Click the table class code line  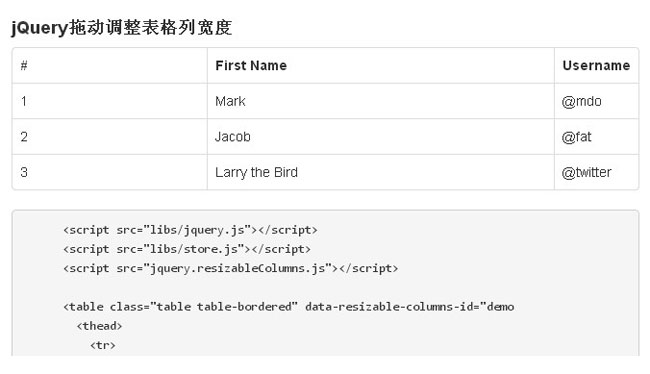pos(289,307)
